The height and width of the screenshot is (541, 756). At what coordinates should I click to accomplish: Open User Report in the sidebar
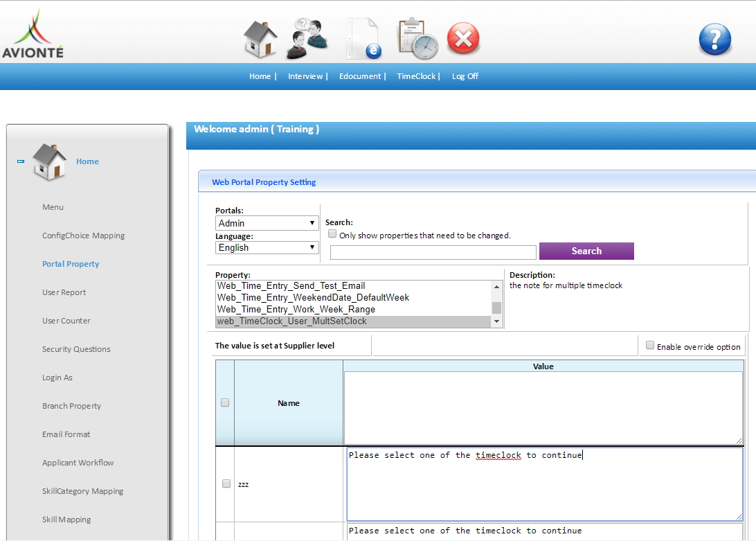click(64, 292)
